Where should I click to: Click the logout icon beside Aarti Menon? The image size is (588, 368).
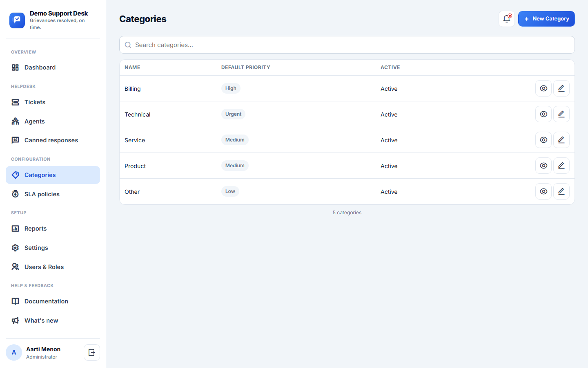(92, 352)
